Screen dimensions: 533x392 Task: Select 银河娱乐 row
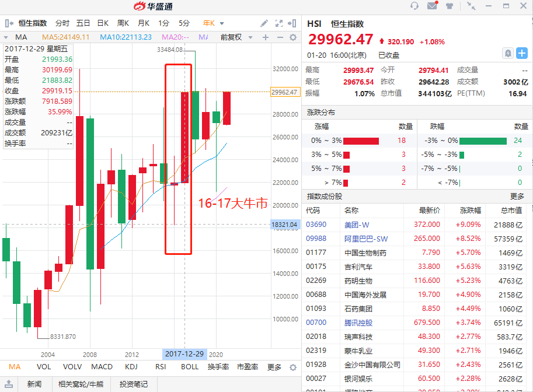point(414,379)
